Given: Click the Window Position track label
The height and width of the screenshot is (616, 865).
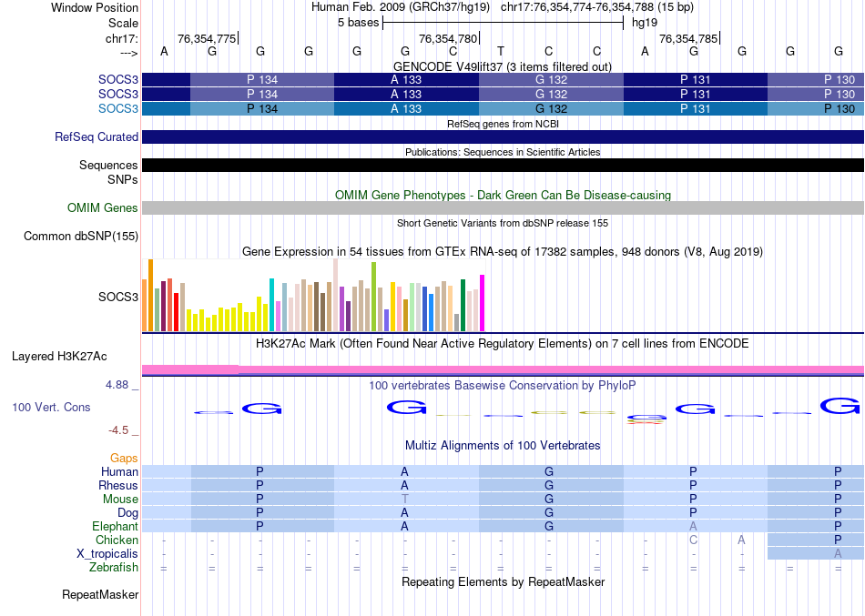Looking at the screenshot, I should click(95, 7).
